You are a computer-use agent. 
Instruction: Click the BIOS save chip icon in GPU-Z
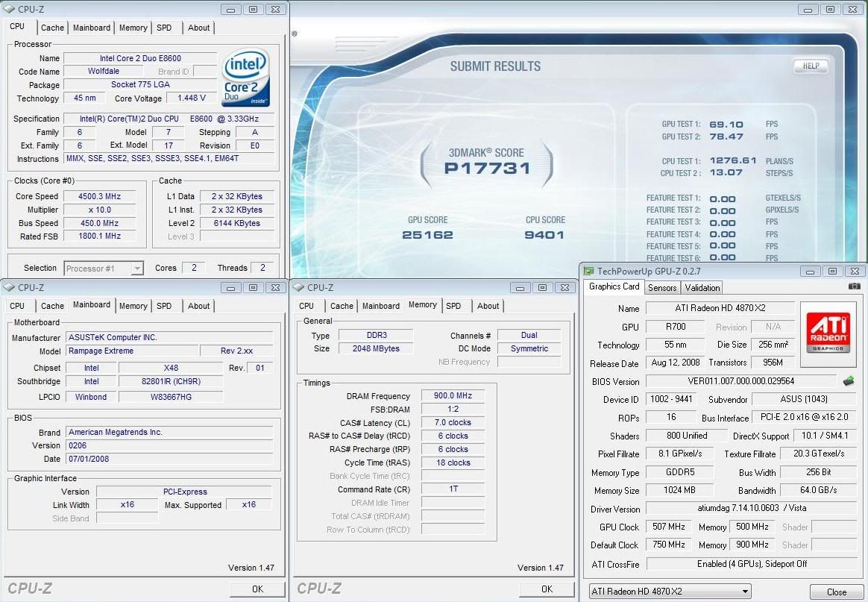point(848,381)
